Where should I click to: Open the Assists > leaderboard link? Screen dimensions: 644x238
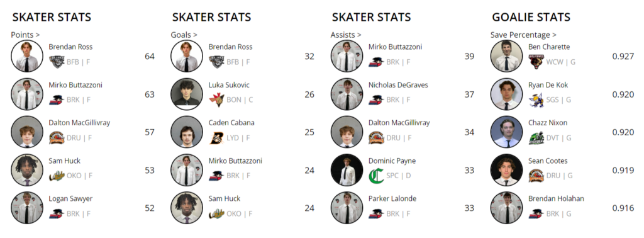point(346,35)
